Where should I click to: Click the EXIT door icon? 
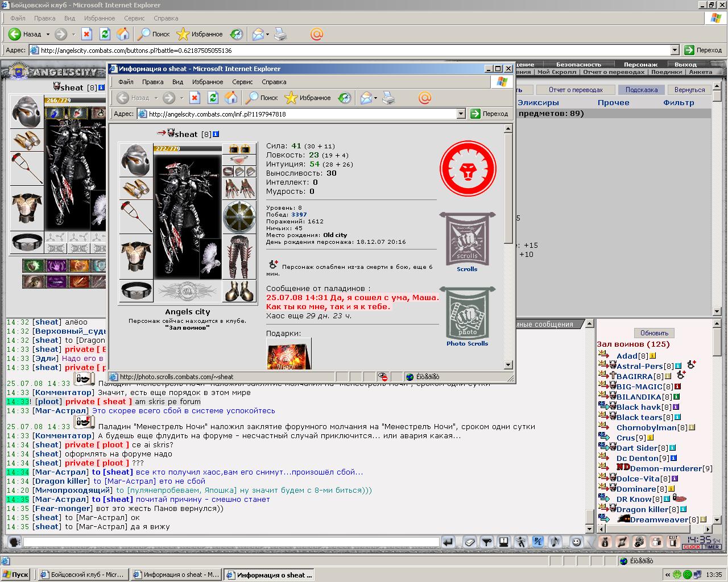673,542
